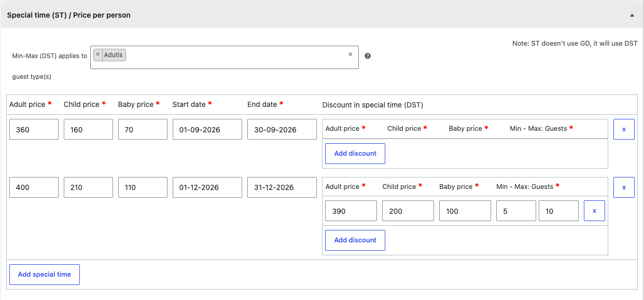644x300 pixels.
Task: Add discount to the September special time
Action: (355, 154)
